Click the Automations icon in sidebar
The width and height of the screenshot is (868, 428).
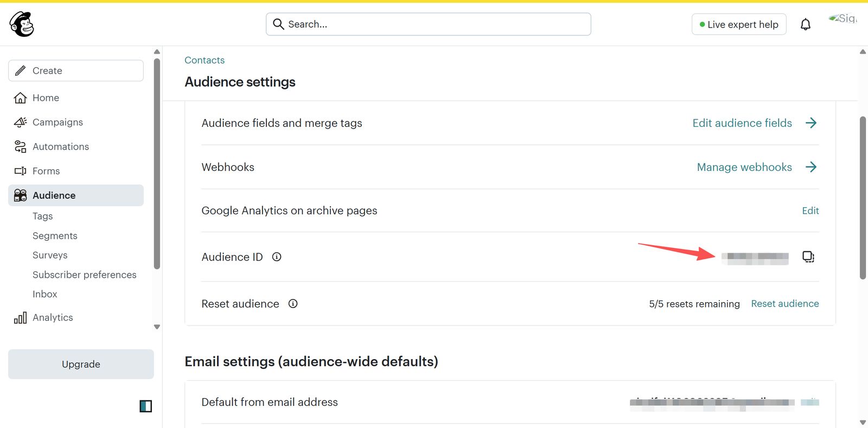tap(20, 146)
